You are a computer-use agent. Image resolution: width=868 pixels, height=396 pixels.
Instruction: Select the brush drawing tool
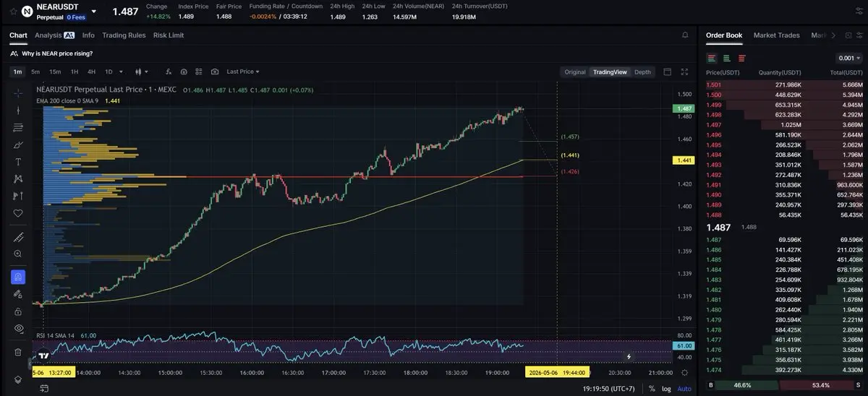point(18,145)
